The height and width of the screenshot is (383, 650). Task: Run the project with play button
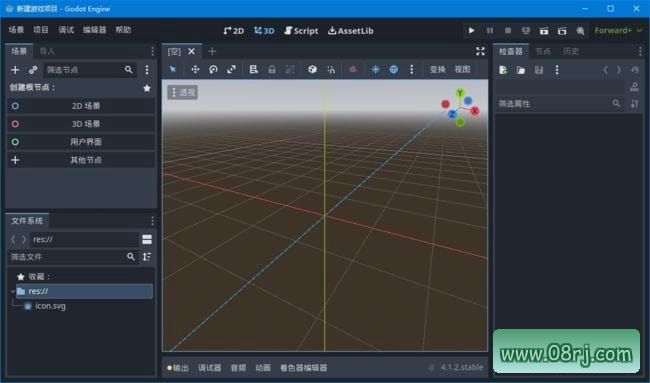pyautogui.click(x=471, y=30)
